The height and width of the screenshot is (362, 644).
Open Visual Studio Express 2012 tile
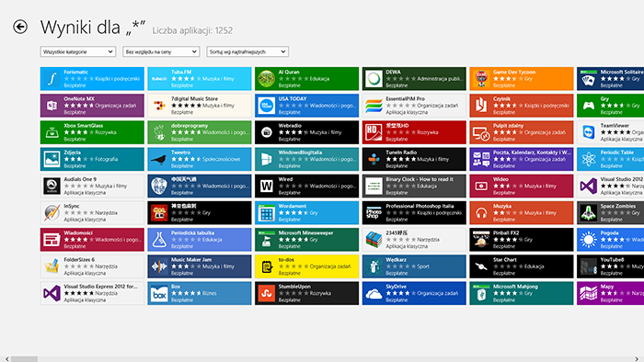pyautogui.click(x=92, y=293)
